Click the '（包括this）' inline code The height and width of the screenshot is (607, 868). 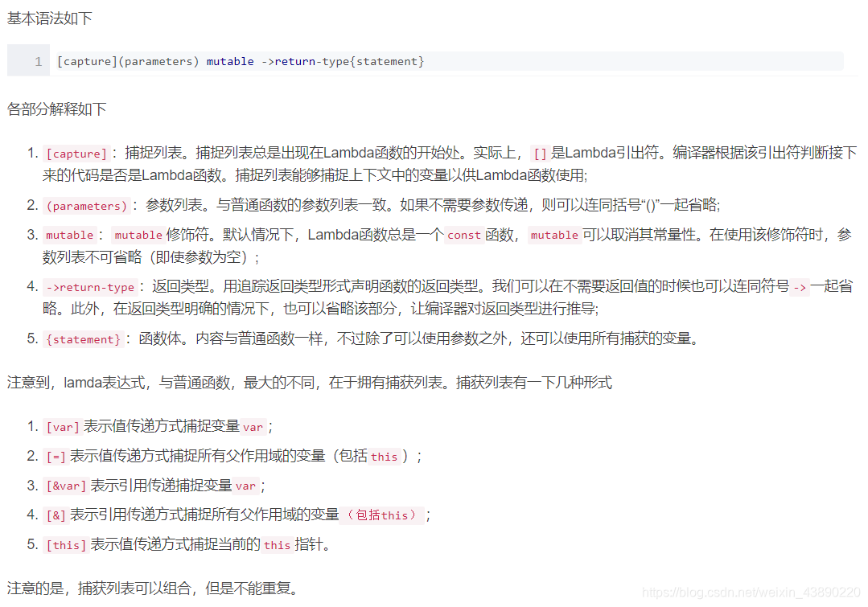coord(382,515)
